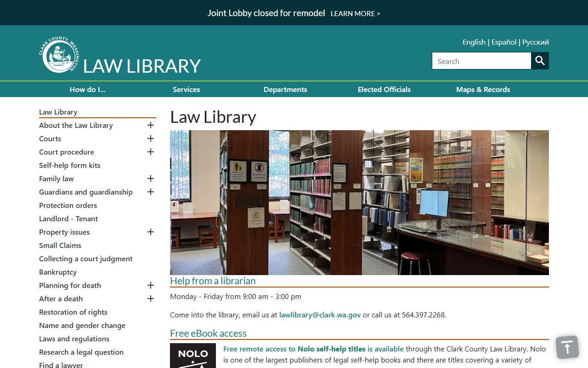This screenshot has height=368, width=588.
Task: Open the Landlord - Tenant page
Action: point(68,218)
